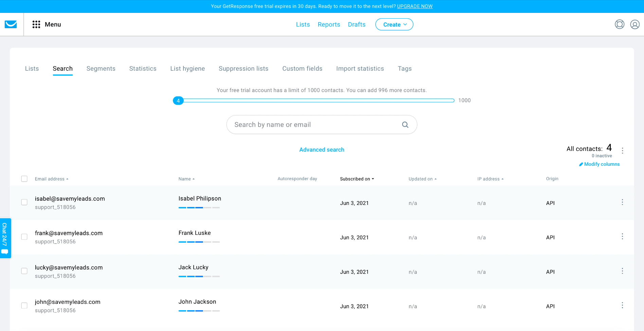Click the magnifier search icon

(x=405, y=125)
